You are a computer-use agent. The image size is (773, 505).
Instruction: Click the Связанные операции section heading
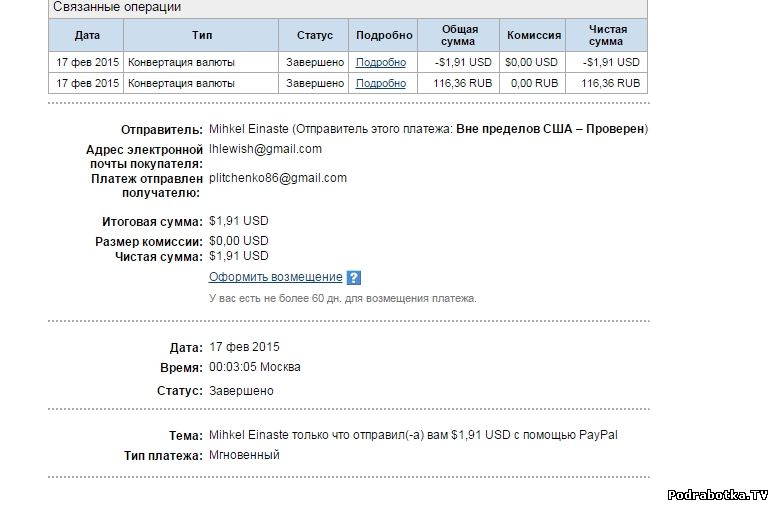point(115,7)
